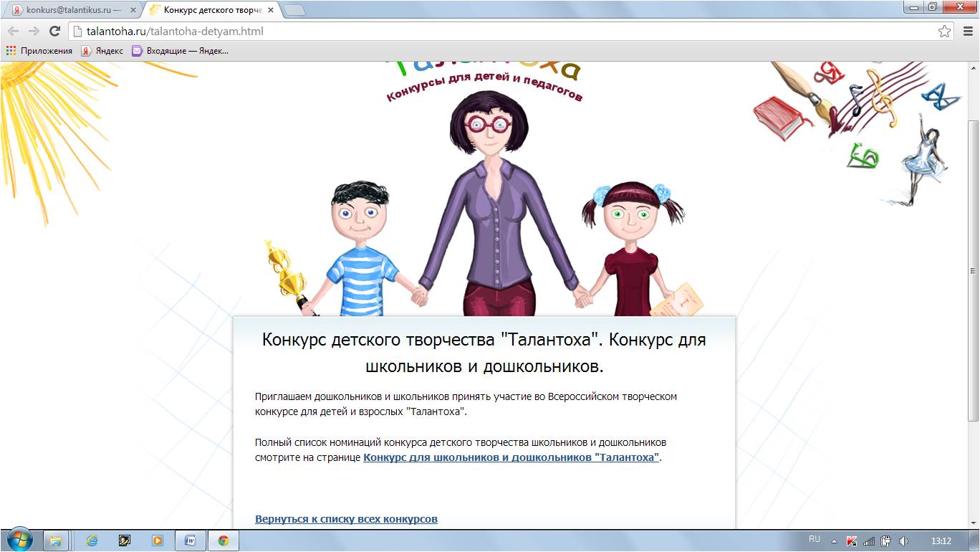Click the heading Конкурс детского творчества "Талантоха"
Viewport: 980px width, 552px height.
pos(484,352)
